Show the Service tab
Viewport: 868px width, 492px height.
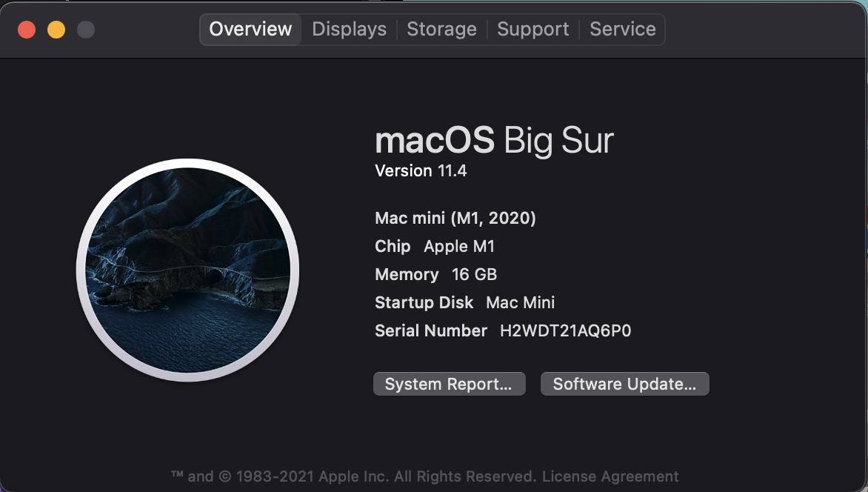pyautogui.click(x=622, y=30)
